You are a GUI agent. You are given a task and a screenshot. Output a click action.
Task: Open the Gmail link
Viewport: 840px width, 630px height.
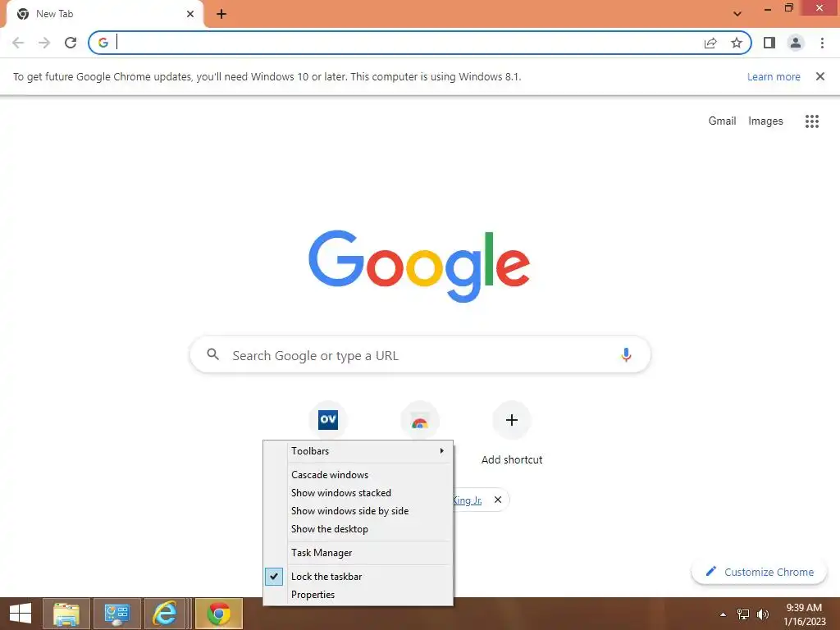pos(722,121)
